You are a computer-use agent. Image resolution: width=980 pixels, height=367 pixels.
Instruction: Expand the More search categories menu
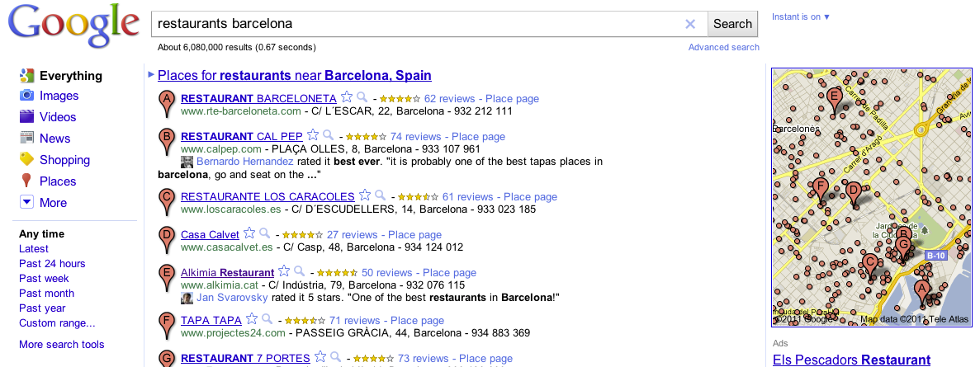(x=26, y=203)
